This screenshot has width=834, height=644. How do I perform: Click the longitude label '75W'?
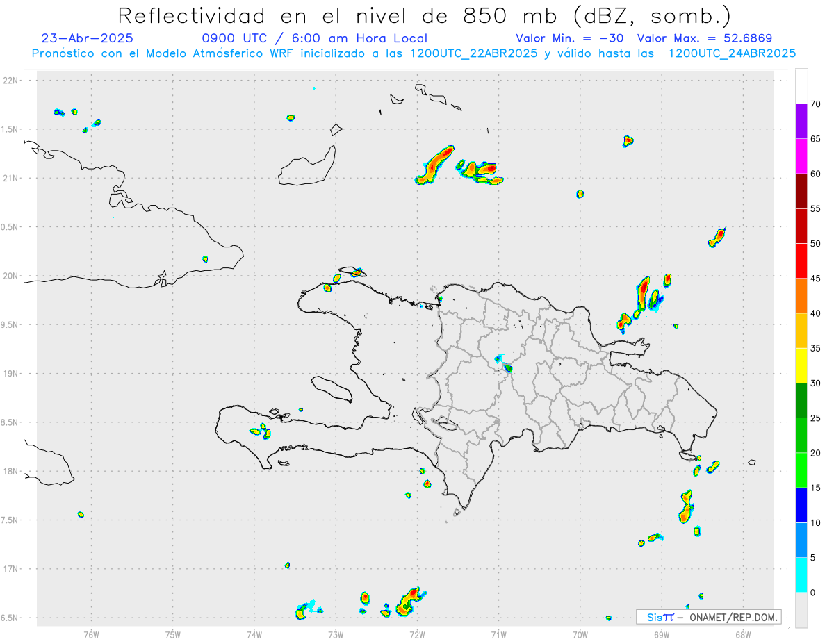pos(173,634)
